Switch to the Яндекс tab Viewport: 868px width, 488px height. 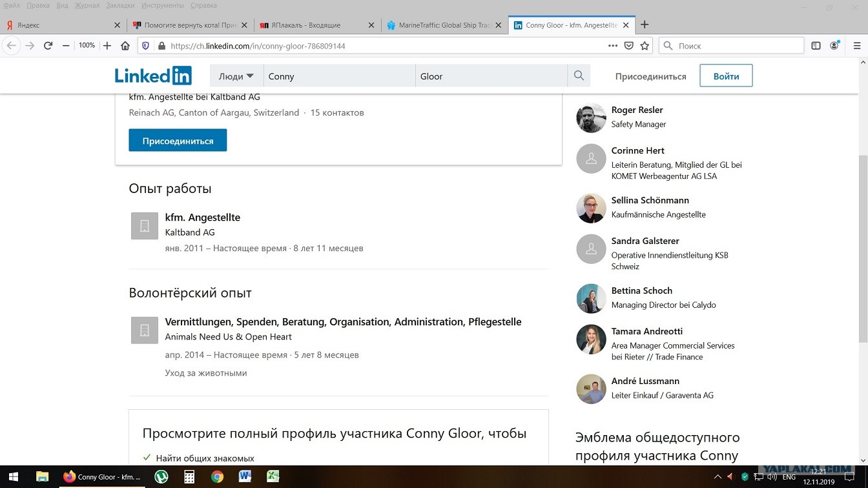[63, 25]
